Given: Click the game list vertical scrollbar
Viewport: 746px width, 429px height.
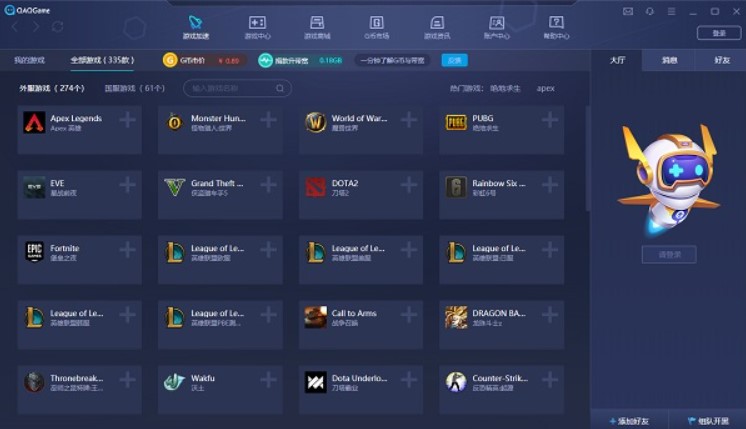Looking at the screenshot, I should point(588,158).
